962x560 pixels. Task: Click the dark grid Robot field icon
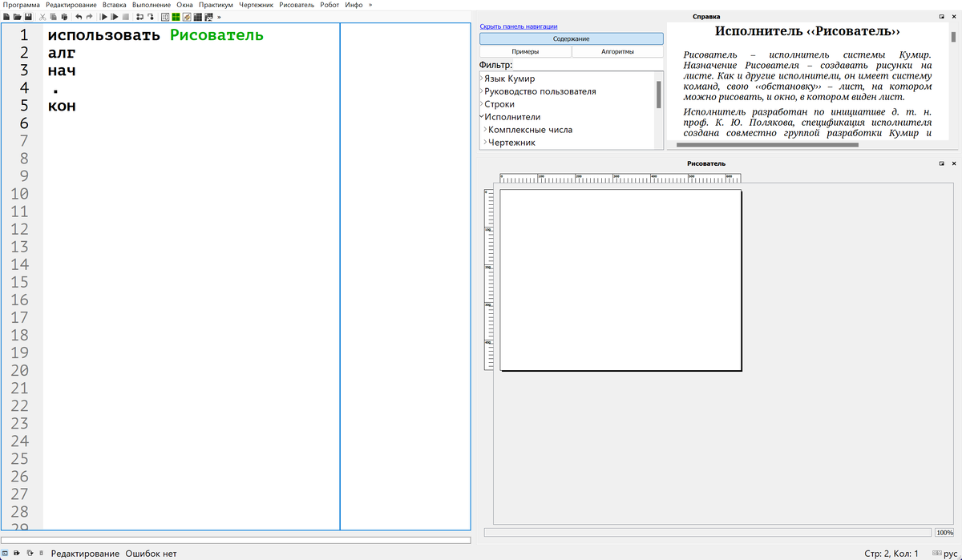(x=197, y=17)
